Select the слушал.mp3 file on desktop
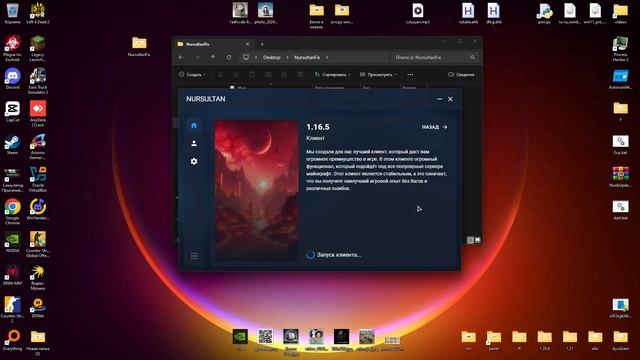 pos(418,13)
